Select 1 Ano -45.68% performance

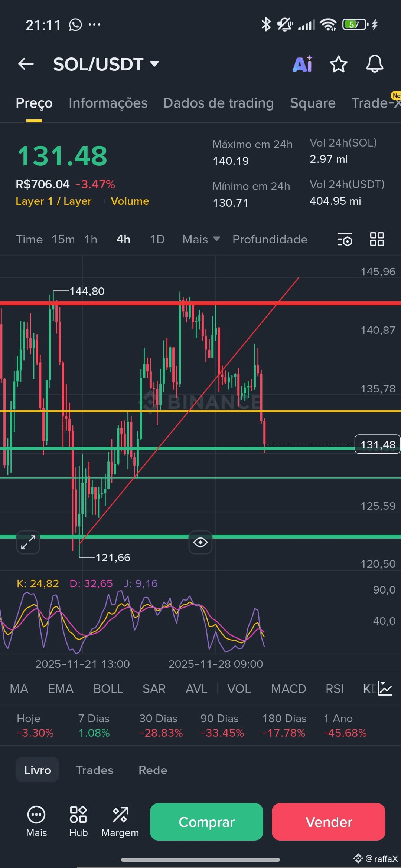click(345, 726)
